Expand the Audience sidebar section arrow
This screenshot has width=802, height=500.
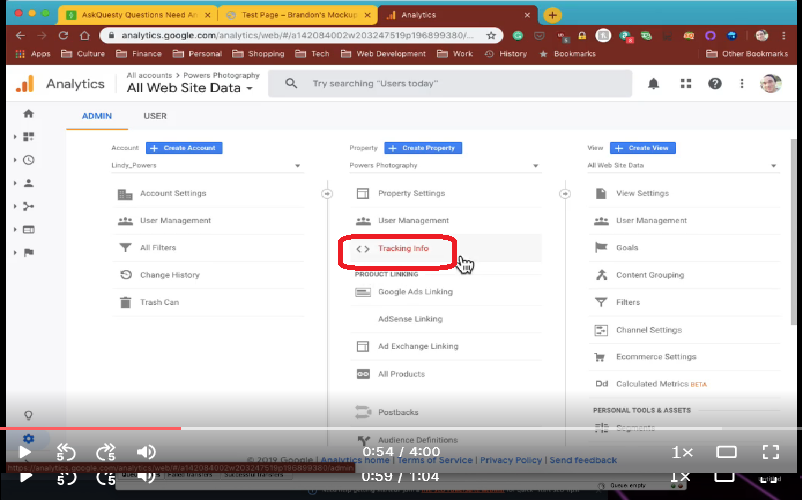(15, 183)
